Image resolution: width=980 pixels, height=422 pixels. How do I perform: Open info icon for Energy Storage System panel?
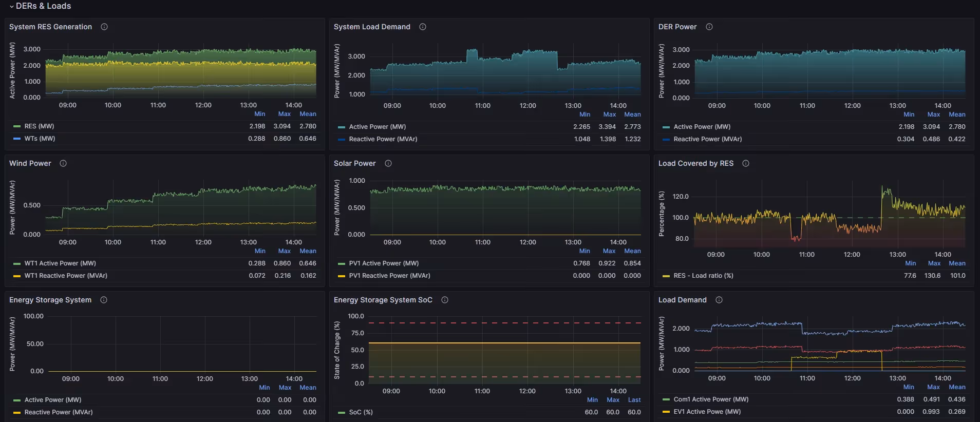point(104,300)
